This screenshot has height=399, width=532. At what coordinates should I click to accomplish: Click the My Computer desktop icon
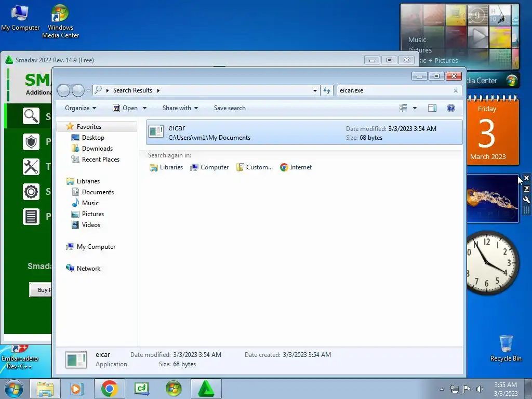click(20, 17)
